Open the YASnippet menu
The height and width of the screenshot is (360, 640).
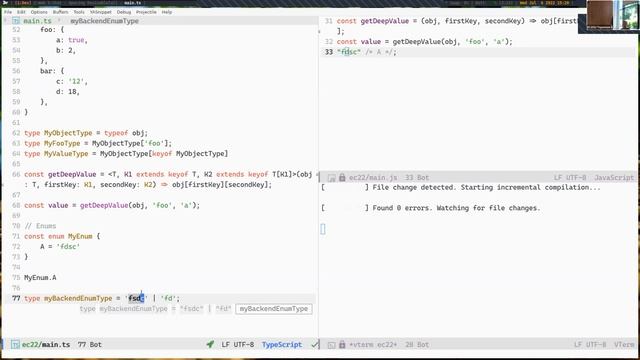[x=101, y=12]
